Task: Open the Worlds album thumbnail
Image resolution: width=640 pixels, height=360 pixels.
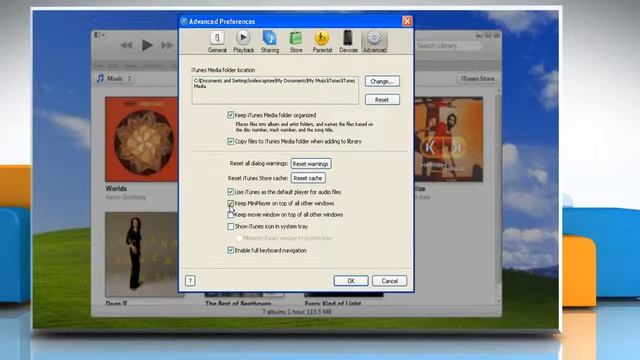Action: [x=141, y=139]
